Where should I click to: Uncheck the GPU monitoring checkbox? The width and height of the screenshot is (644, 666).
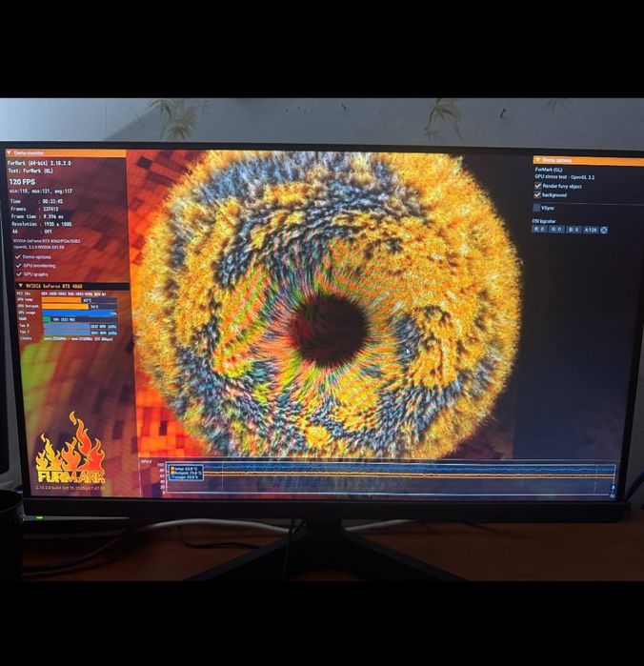pyautogui.click(x=18, y=266)
